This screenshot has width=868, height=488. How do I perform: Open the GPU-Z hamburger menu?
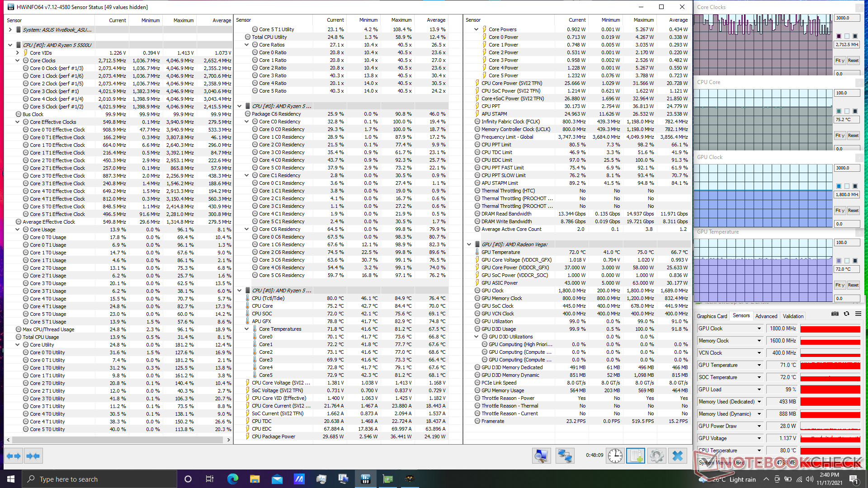pos(858,314)
